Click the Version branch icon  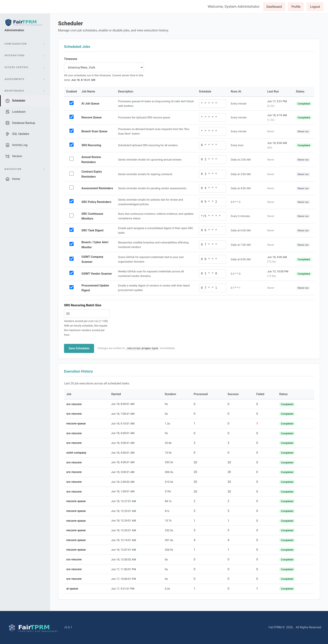pyautogui.click(x=8, y=156)
